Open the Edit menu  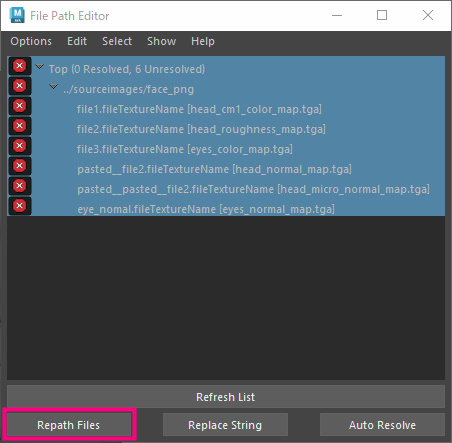(x=77, y=41)
